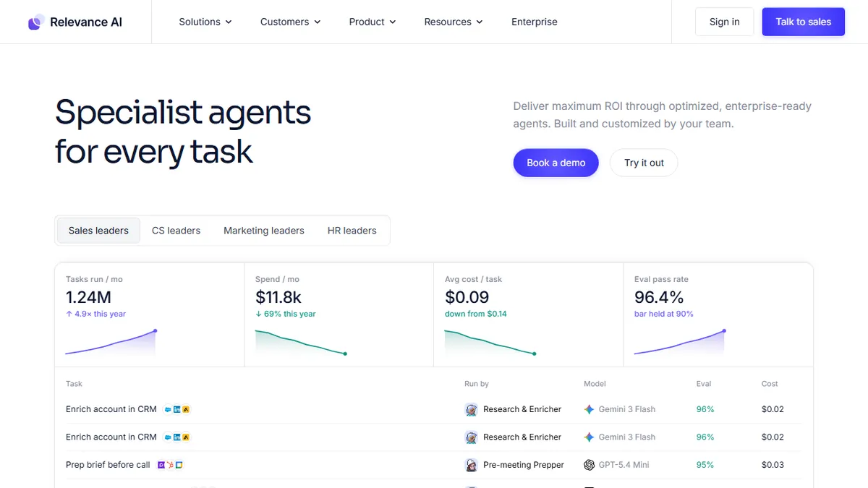868x488 pixels.
Task: Click the 'Cost' column header
Action: (770, 384)
